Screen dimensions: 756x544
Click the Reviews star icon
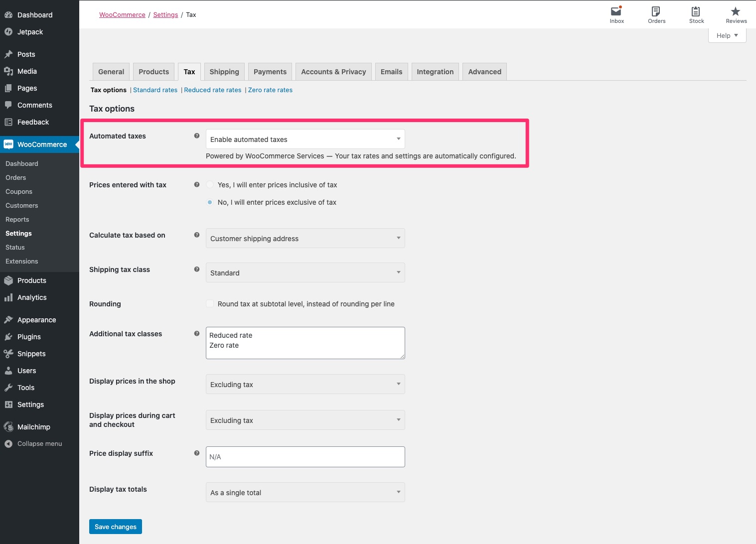(x=736, y=14)
